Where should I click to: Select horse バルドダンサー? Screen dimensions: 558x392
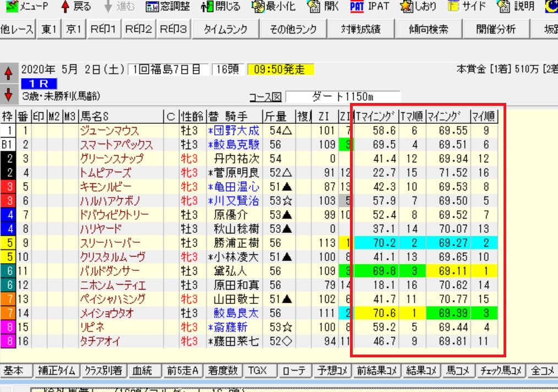[x=110, y=271]
